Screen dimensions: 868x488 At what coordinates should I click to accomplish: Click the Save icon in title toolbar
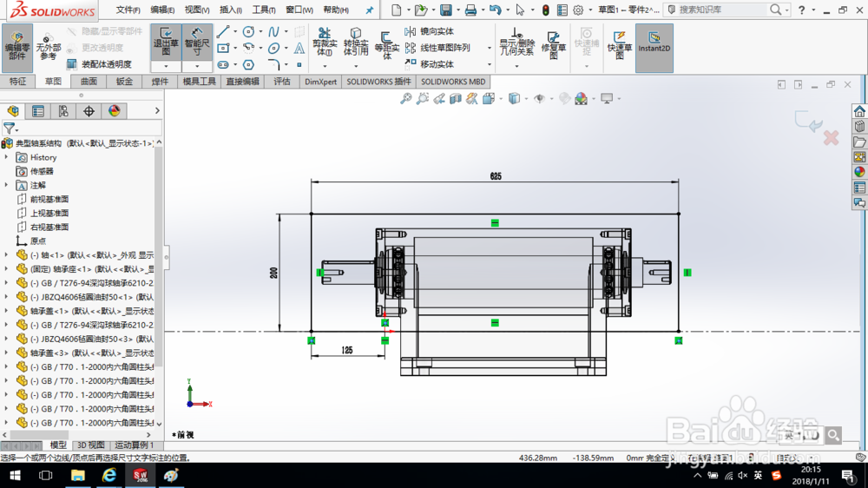click(445, 10)
